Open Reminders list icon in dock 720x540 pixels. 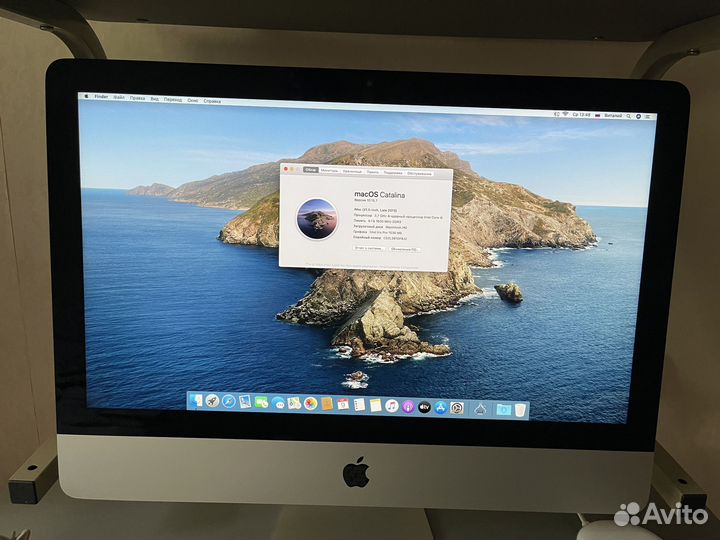[x=360, y=405]
